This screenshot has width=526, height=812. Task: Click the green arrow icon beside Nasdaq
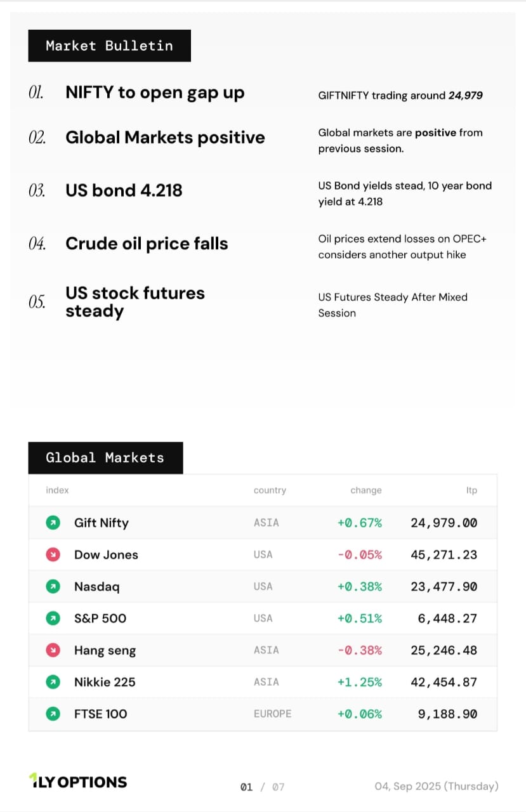(53, 586)
